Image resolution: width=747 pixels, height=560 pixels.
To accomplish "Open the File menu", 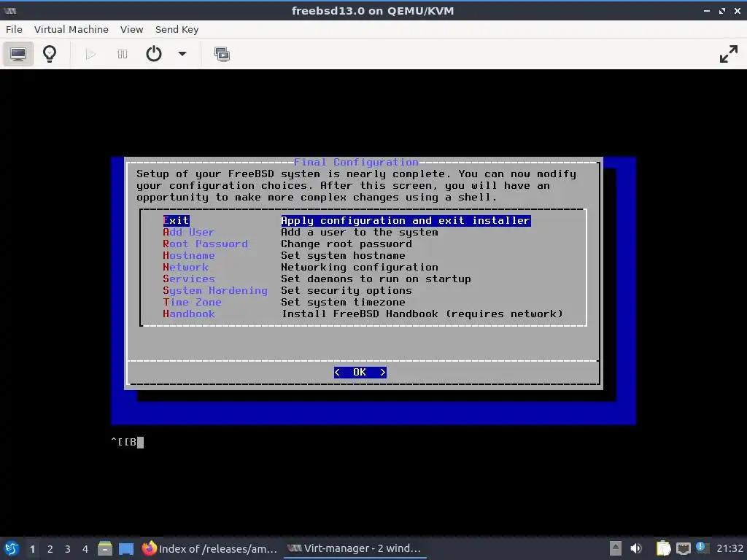I will (x=14, y=29).
